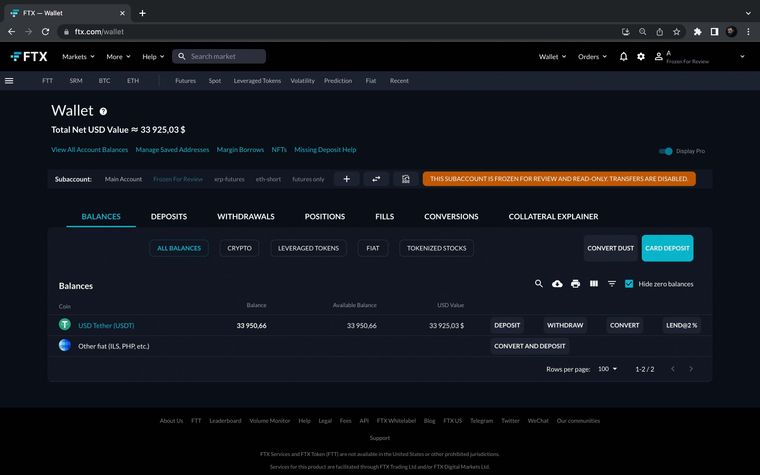Open Chrome extensions puzzle icon
760x475 pixels.
(697, 32)
